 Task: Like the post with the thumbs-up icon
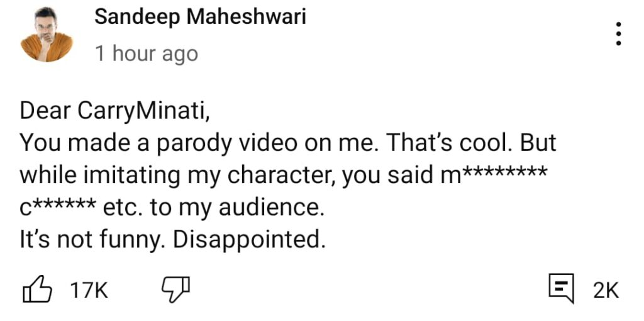[36, 290]
